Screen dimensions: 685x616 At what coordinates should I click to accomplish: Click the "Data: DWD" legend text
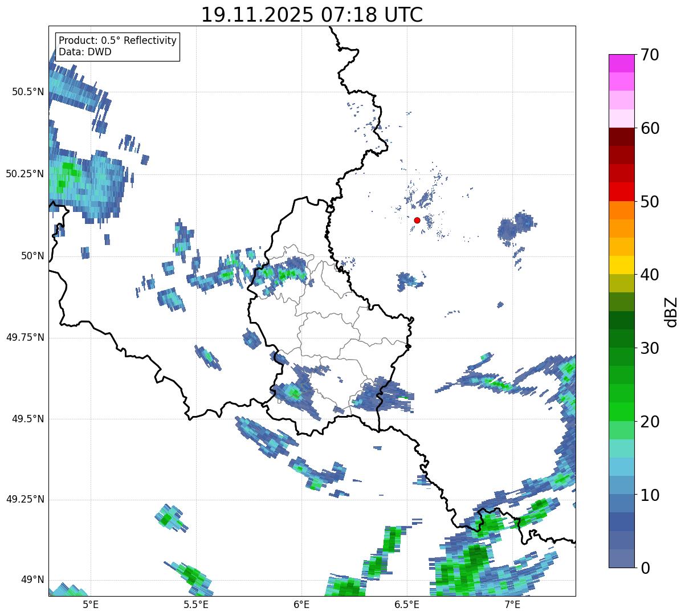(x=85, y=52)
